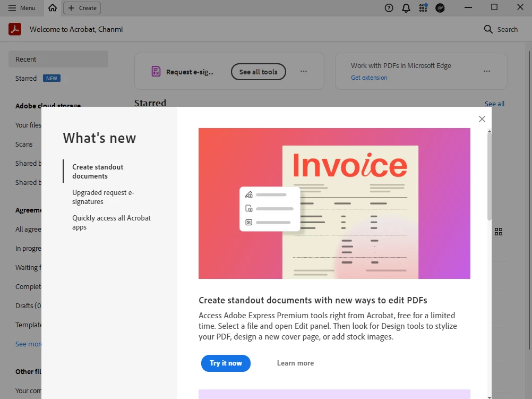Select the Recent sidebar item

(x=58, y=59)
